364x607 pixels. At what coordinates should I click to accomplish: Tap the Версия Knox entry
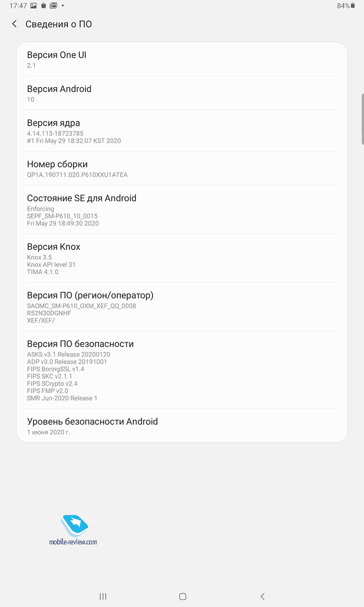pyautogui.click(x=182, y=258)
